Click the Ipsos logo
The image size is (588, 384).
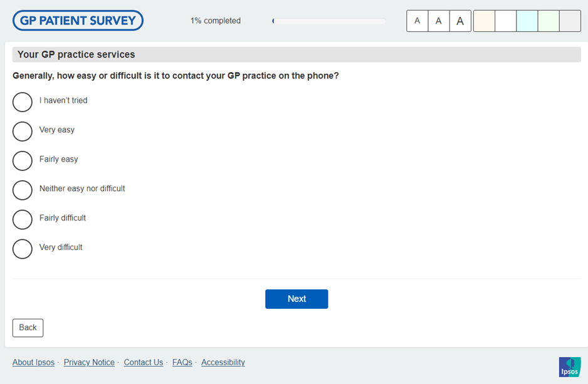[x=569, y=366]
